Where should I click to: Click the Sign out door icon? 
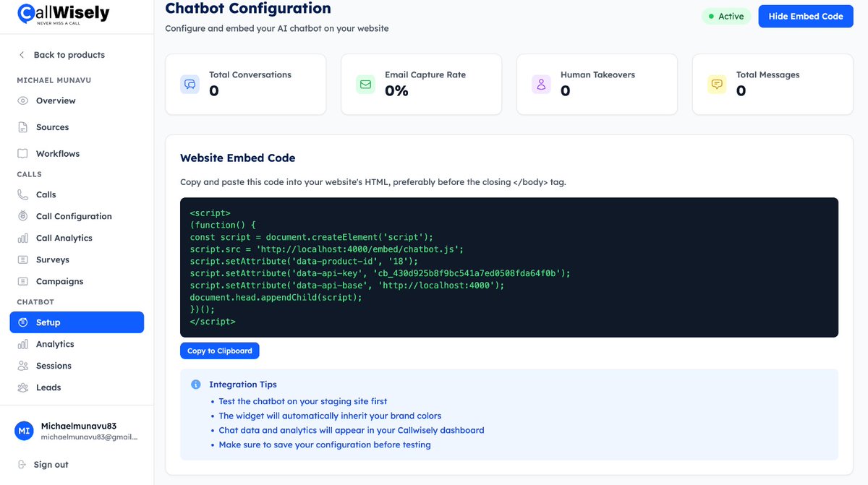point(22,465)
